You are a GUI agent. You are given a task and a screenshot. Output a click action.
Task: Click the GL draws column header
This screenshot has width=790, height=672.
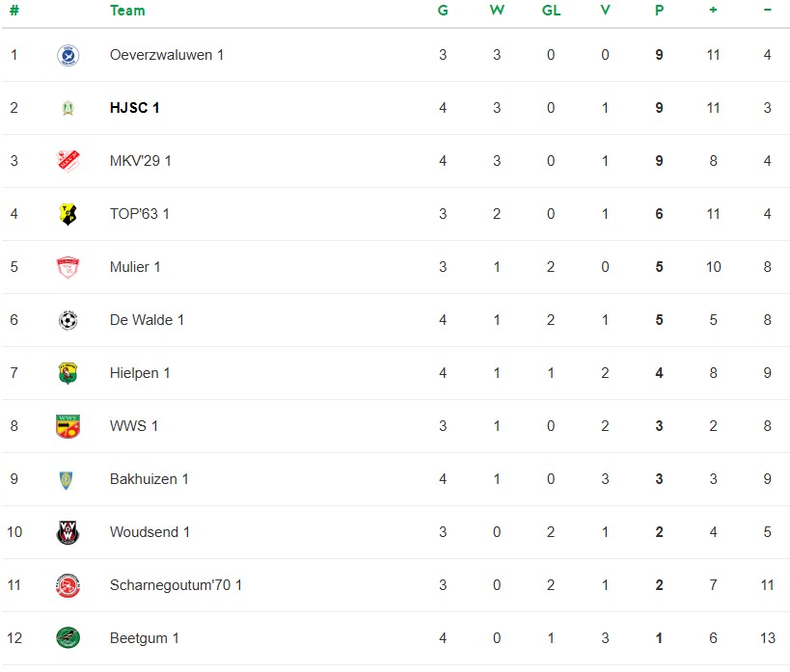click(x=551, y=11)
